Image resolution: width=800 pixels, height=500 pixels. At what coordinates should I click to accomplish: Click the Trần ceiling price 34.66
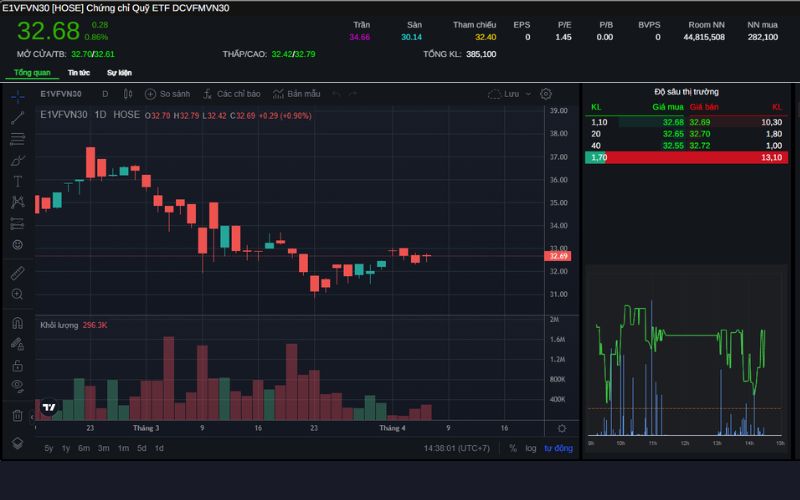pos(360,37)
